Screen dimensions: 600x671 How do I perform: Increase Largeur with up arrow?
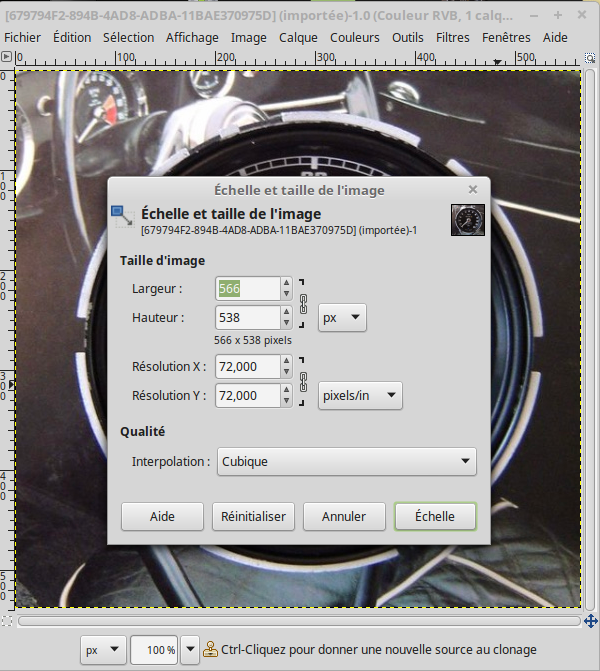click(286, 283)
